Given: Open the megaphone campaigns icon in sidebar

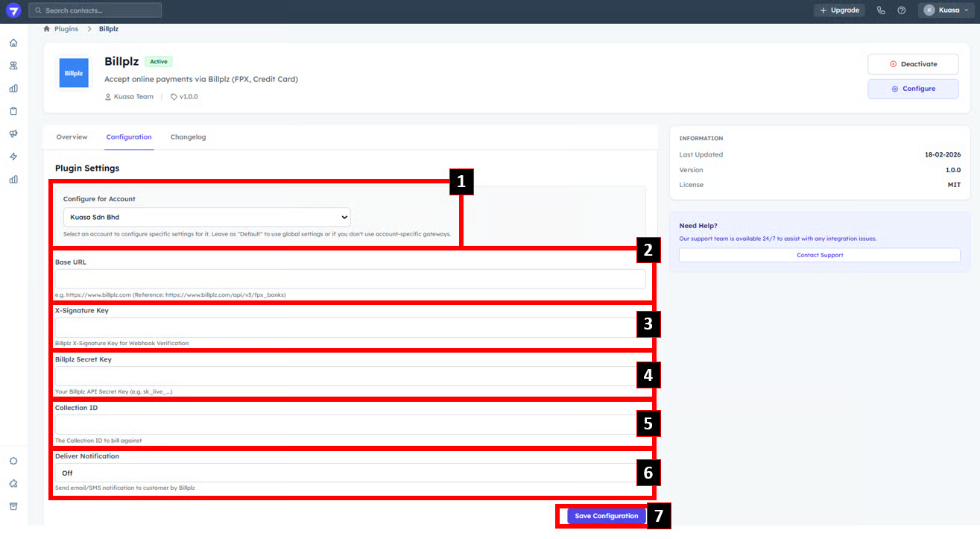Looking at the screenshot, I should point(13,134).
